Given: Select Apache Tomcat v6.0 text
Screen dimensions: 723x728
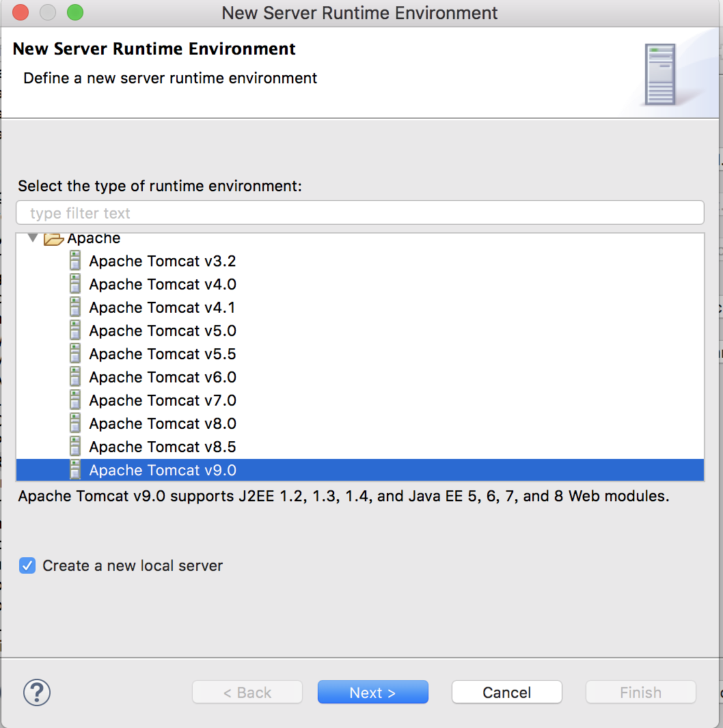Looking at the screenshot, I should 163,377.
